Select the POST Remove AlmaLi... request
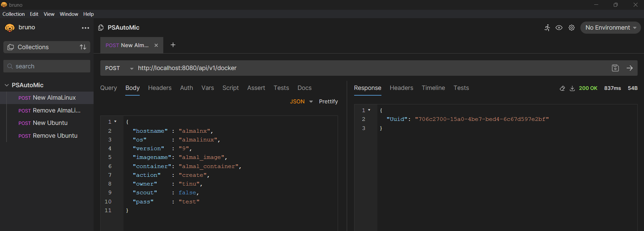 coord(47,110)
